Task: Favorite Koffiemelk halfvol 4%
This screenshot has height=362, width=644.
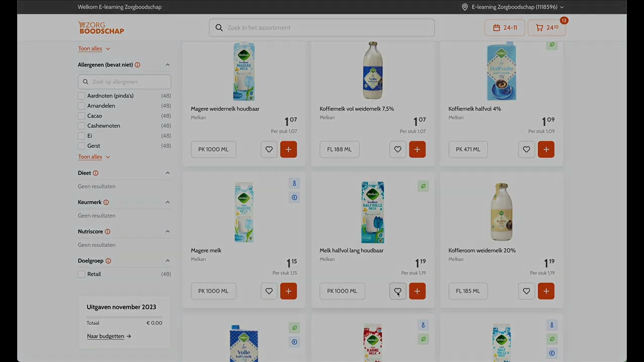Action: [527, 149]
